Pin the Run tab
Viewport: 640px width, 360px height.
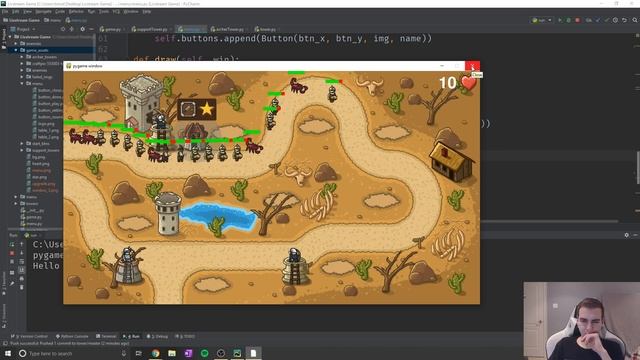coord(12,283)
